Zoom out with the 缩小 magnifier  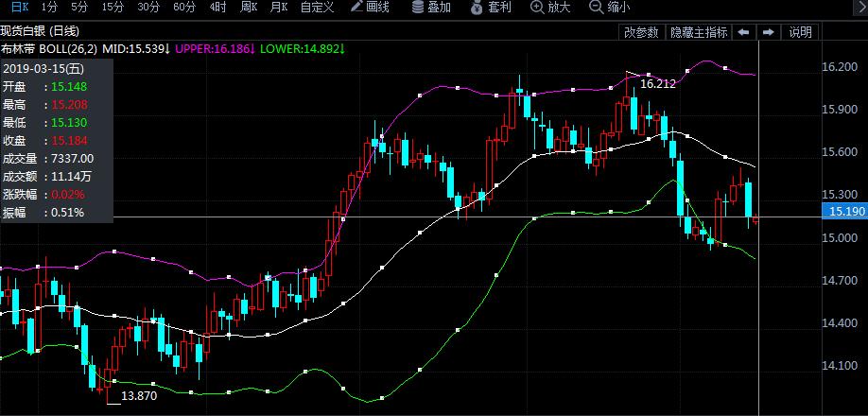tap(609, 8)
